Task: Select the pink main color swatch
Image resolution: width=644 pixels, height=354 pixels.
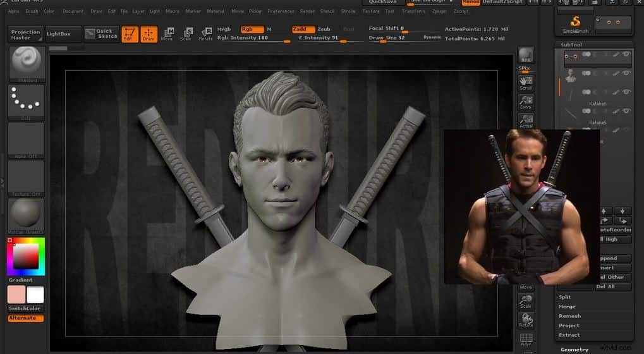Action: coord(16,295)
